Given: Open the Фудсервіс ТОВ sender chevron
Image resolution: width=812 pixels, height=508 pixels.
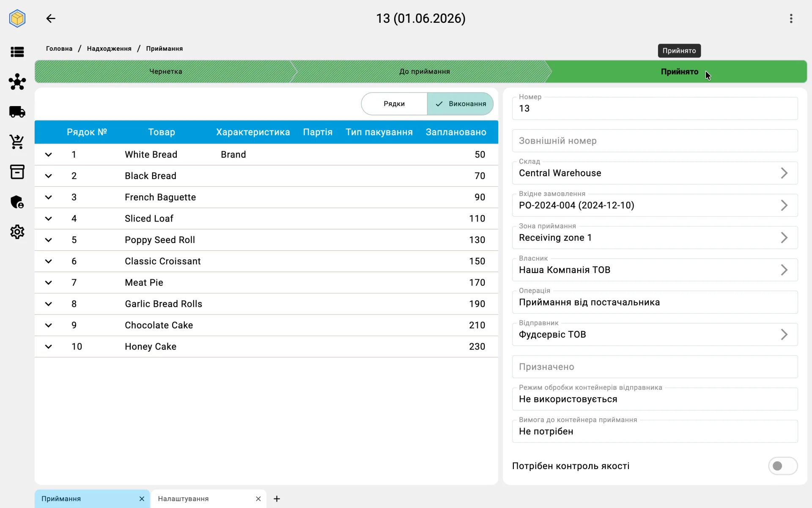Looking at the screenshot, I should (784, 334).
